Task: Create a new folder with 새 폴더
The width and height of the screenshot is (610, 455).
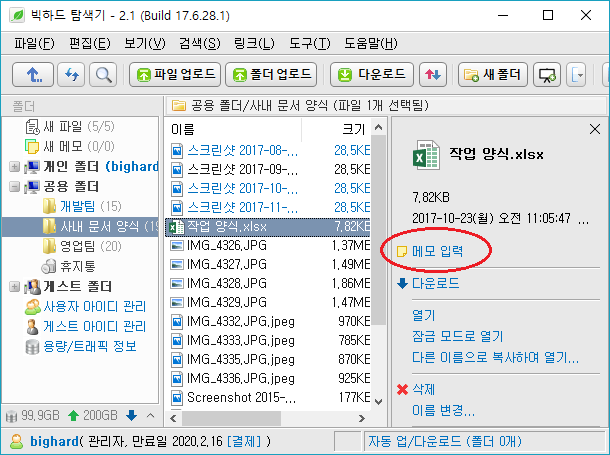Action: click(x=493, y=74)
